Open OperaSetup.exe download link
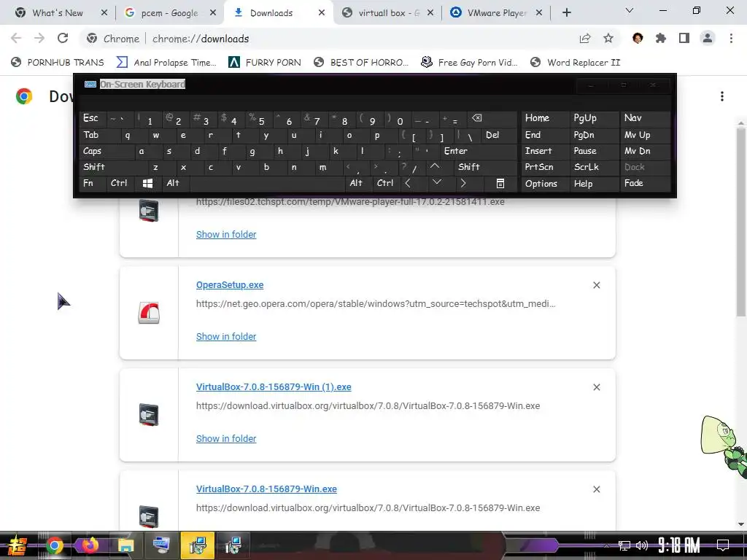Image resolution: width=747 pixels, height=560 pixels. coord(230,285)
